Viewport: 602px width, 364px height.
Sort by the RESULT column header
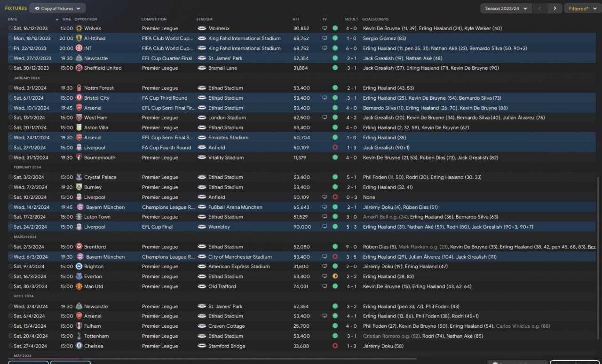[351, 19]
